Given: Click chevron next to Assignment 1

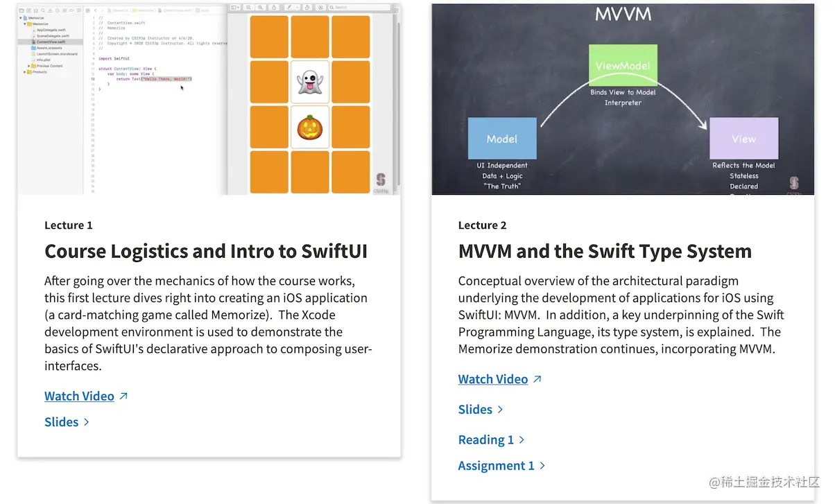Looking at the screenshot, I should click(542, 465).
